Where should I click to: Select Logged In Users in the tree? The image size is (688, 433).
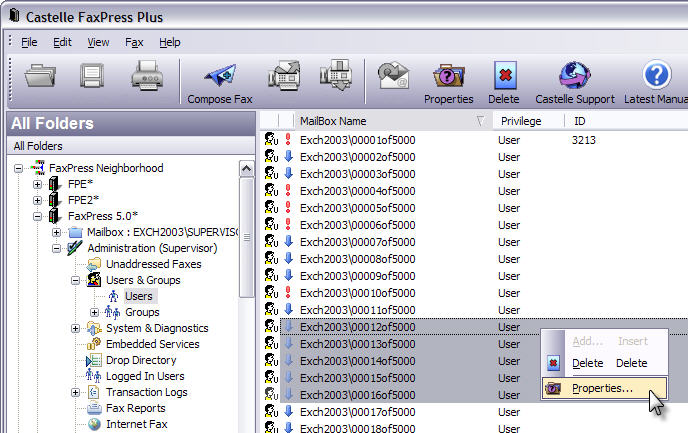tap(145, 376)
